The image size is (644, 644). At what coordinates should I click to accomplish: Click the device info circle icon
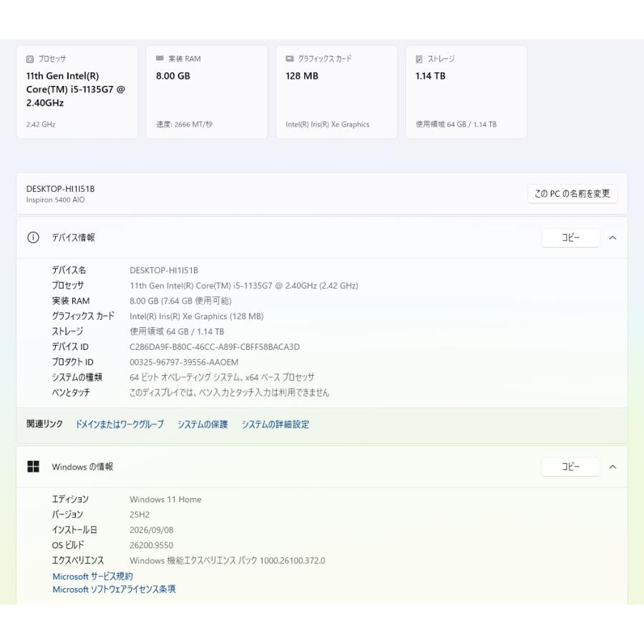[x=33, y=238]
